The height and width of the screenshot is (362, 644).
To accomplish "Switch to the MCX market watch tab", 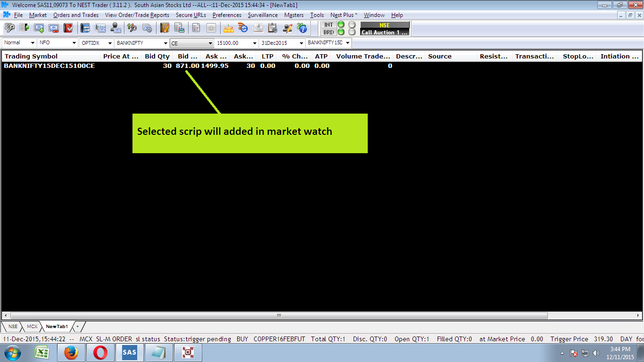I will [32, 326].
